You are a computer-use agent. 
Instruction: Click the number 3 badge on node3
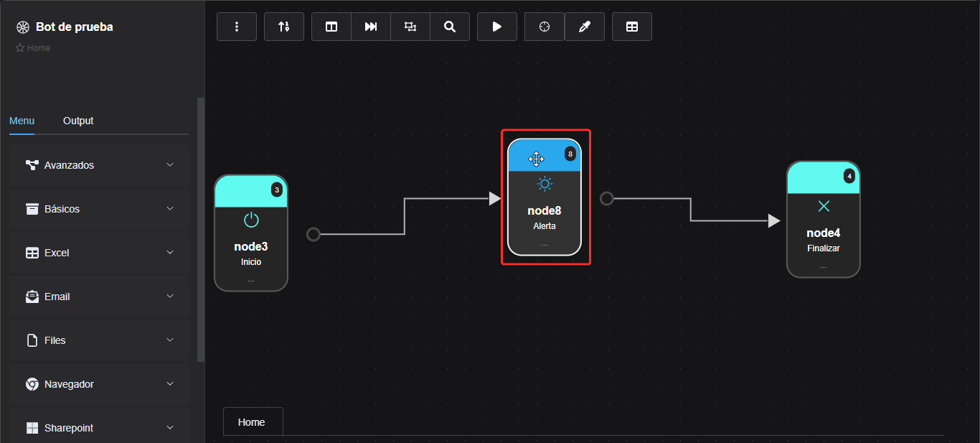pyautogui.click(x=277, y=190)
